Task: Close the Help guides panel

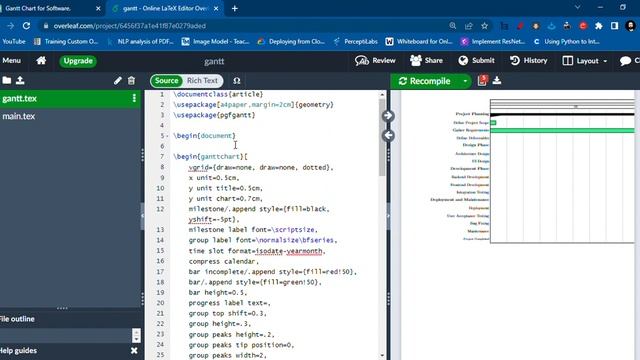Action: [x=134, y=351]
